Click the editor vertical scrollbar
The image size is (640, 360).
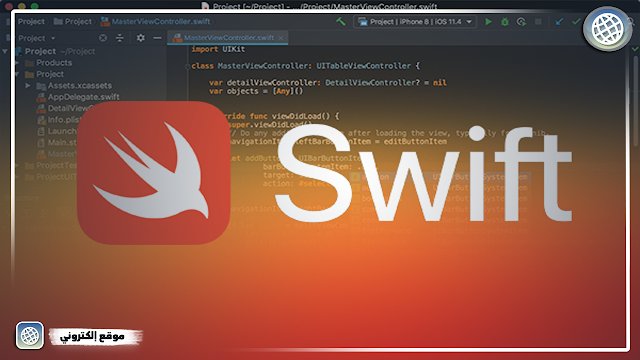point(636,100)
